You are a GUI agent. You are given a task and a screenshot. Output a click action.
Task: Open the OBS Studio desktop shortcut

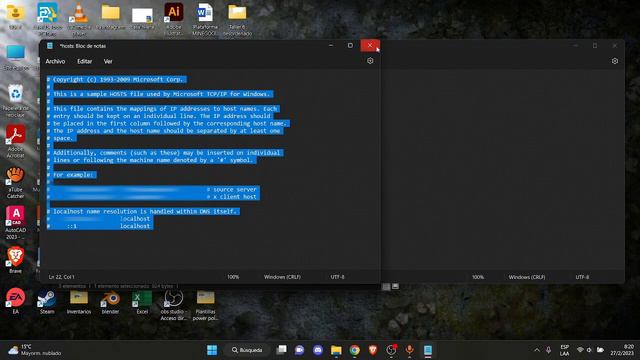(173, 305)
